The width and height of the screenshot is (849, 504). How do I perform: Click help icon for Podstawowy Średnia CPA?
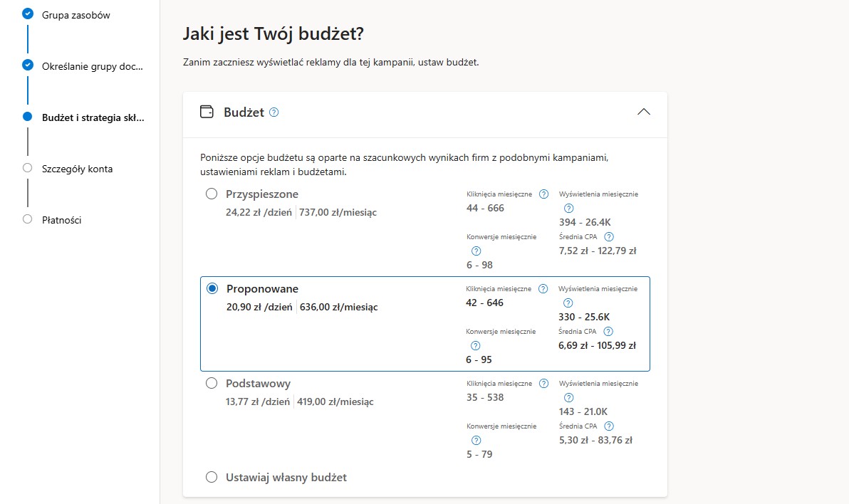(608, 426)
